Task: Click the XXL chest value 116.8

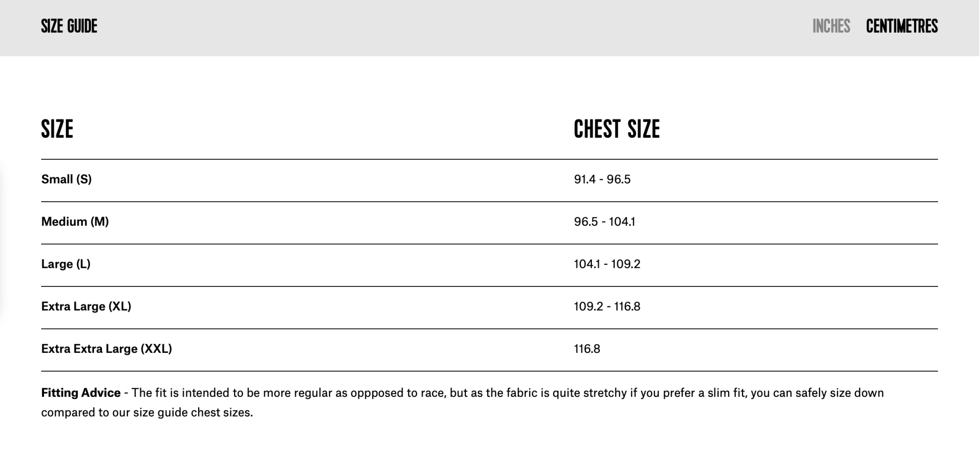Action: [x=587, y=349]
